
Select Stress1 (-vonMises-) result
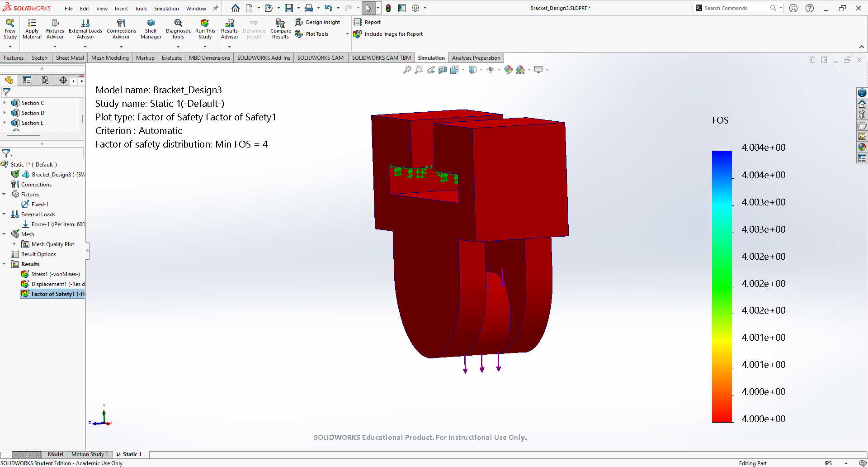51,274
